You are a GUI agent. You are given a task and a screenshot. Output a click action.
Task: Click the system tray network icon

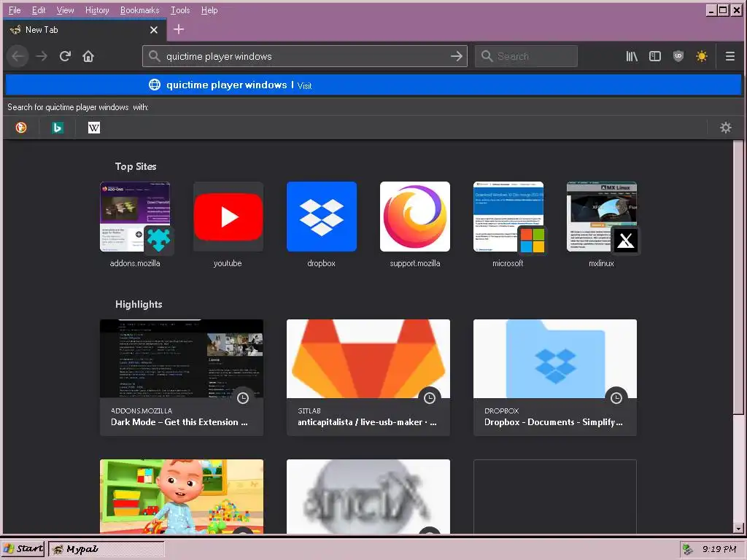click(x=687, y=549)
